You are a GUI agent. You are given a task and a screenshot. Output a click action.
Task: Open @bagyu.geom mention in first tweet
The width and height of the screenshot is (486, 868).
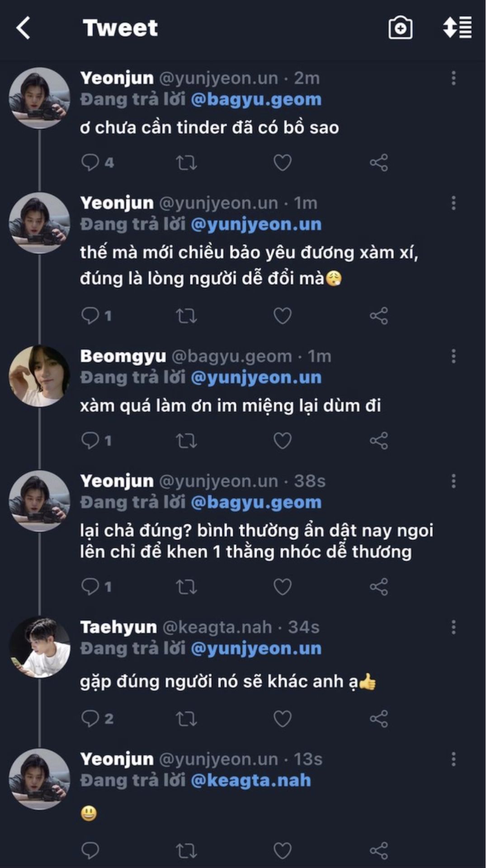tap(256, 99)
